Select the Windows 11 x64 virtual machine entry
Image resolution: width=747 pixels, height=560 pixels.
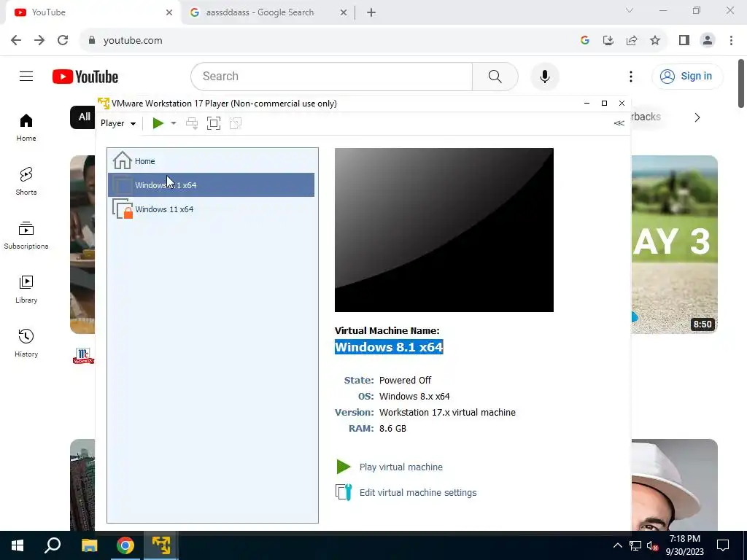[x=211, y=209]
